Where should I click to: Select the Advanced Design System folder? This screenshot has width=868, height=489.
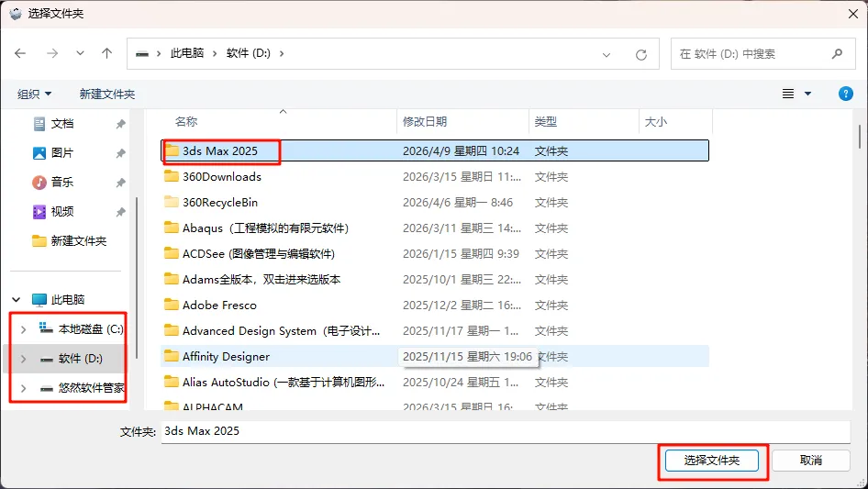[435, 330]
